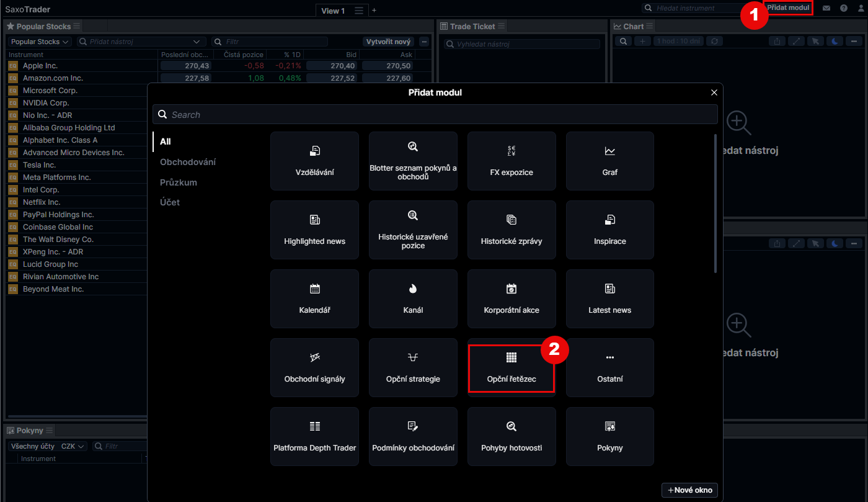
Task: Select the Průzkum category
Action: click(x=179, y=182)
